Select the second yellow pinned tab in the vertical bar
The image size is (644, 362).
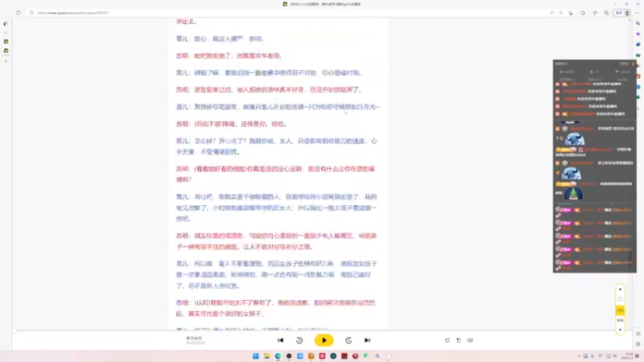click(x=6, y=51)
